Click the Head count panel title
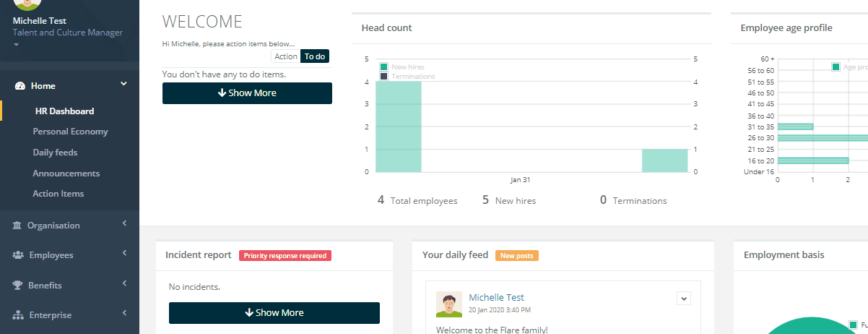This screenshot has width=868, height=334. pyautogui.click(x=387, y=28)
